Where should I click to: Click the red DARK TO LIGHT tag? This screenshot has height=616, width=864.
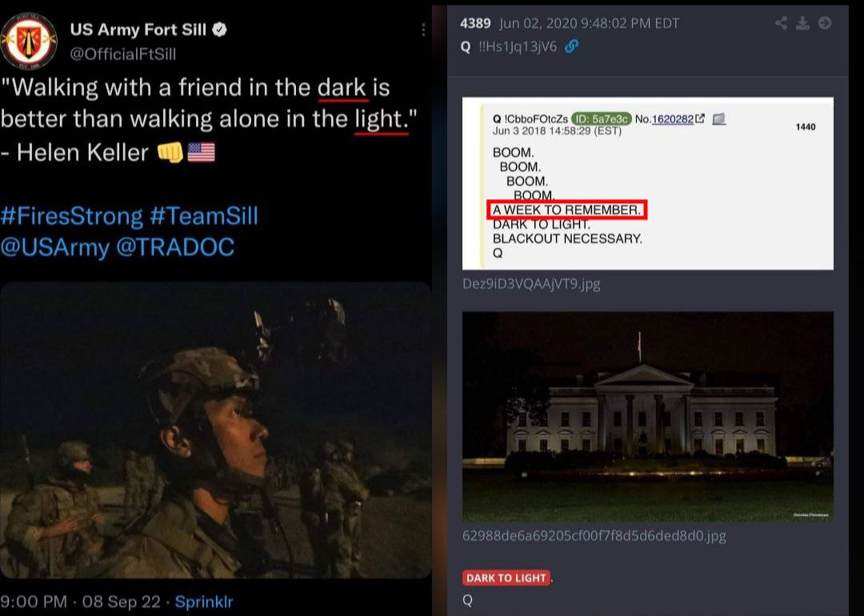click(506, 578)
